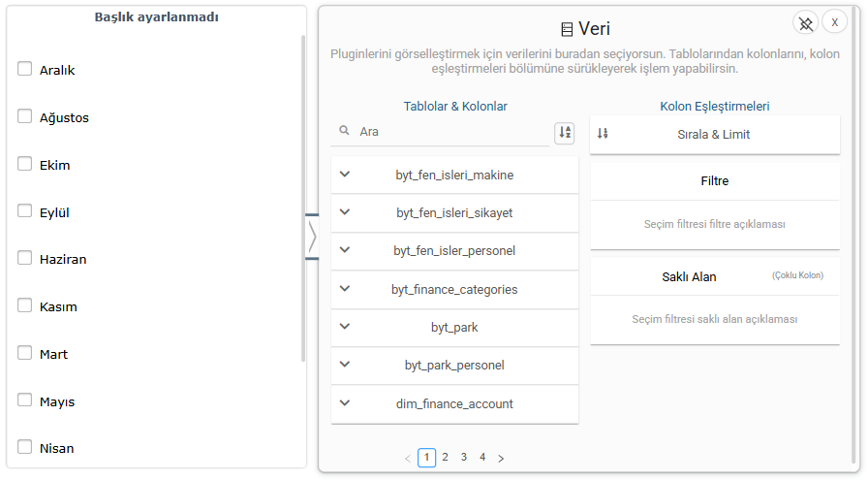The image size is (868, 480).
Task: Go to next page of tables
Action: coord(501,458)
